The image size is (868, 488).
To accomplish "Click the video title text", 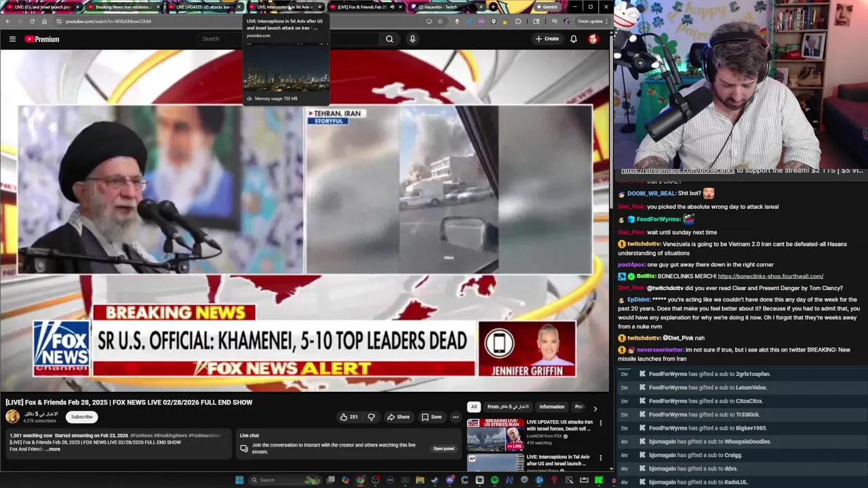I will coord(129,403).
